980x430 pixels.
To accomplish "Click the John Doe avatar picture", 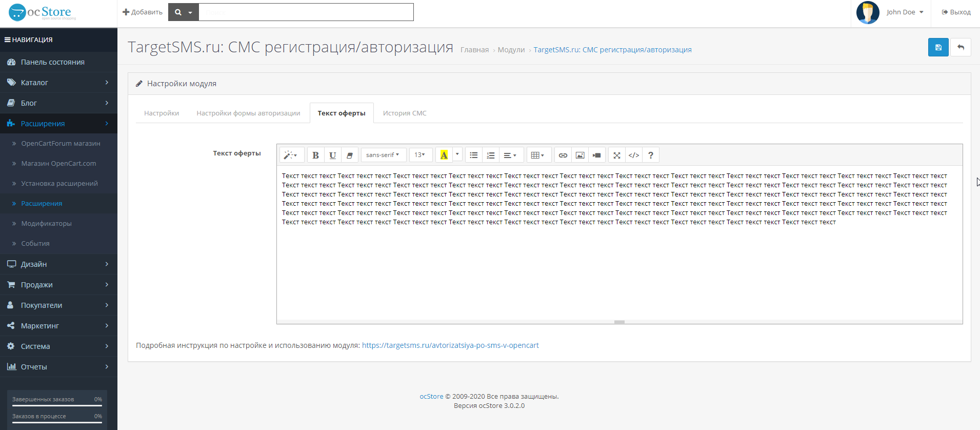I will coord(868,12).
